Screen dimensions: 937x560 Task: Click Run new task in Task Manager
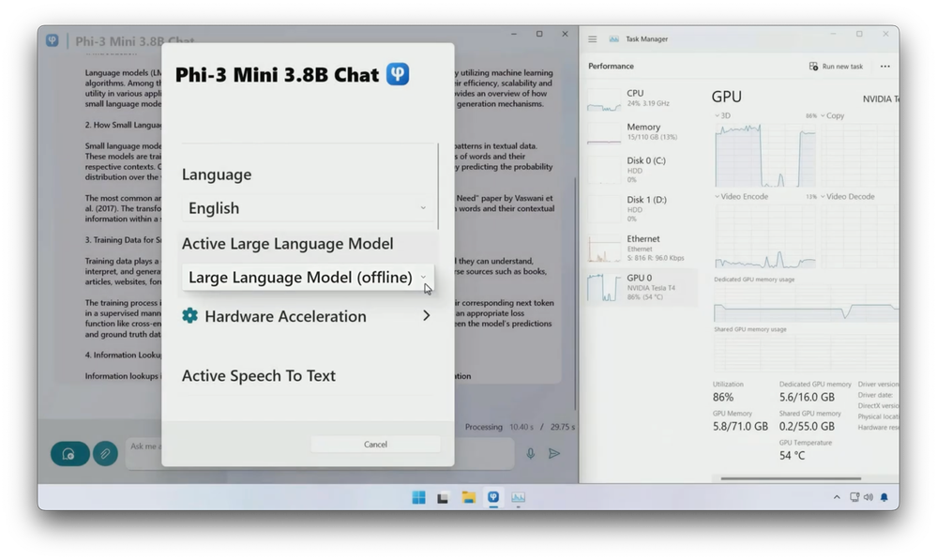tap(836, 67)
